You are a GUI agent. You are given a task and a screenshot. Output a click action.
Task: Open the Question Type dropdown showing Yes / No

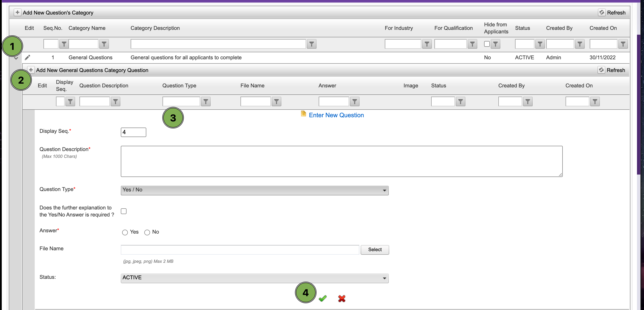(255, 190)
